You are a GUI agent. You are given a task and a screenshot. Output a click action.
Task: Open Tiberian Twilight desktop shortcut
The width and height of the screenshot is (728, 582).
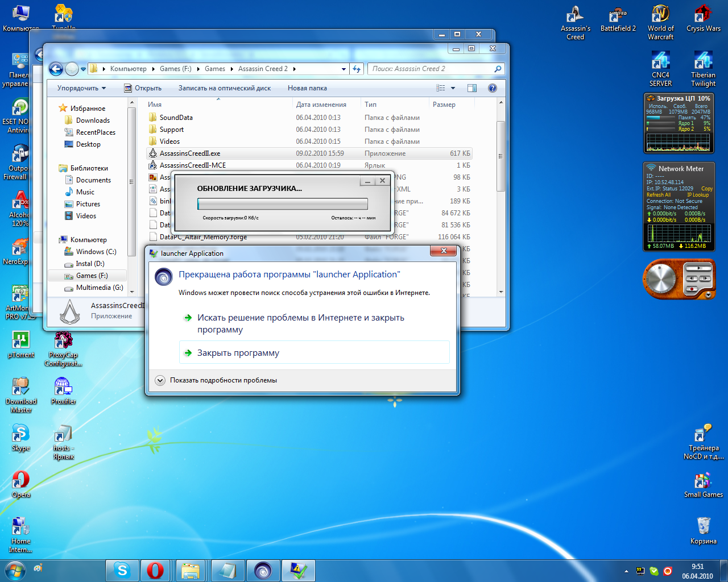(x=704, y=69)
